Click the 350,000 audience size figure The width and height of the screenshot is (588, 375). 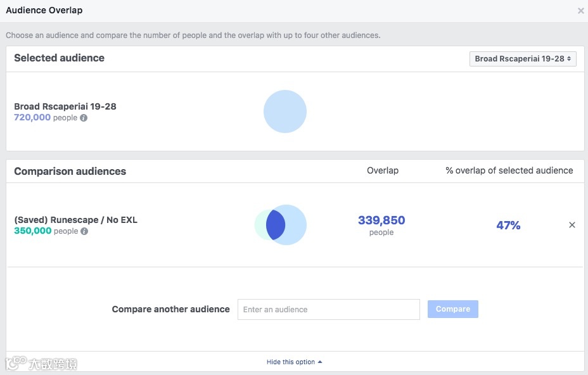click(32, 231)
